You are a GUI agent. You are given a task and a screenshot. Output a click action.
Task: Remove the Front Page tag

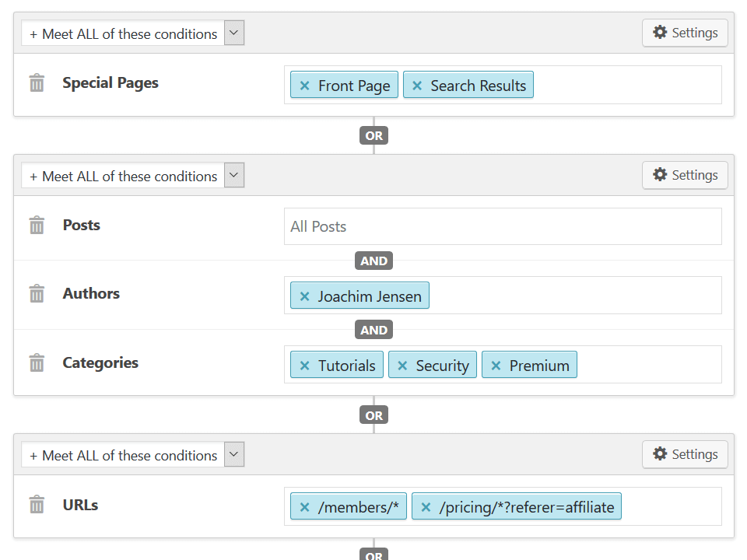click(x=304, y=85)
